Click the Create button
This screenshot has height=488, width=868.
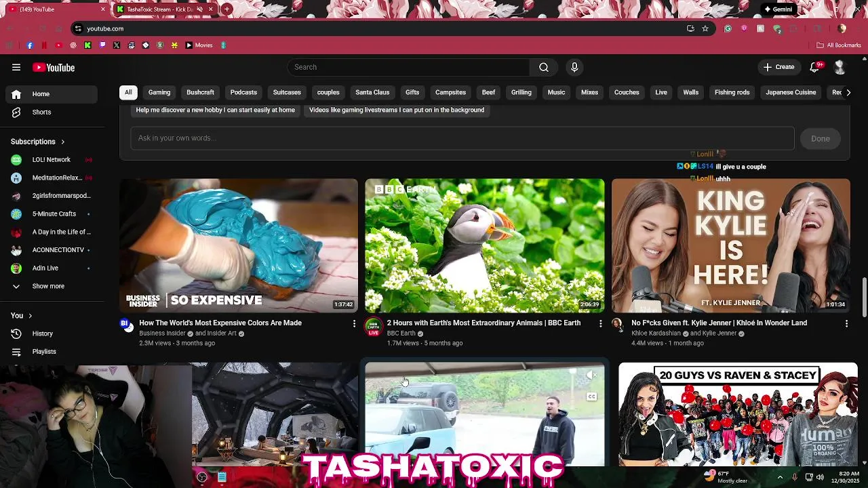tap(778, 67)
